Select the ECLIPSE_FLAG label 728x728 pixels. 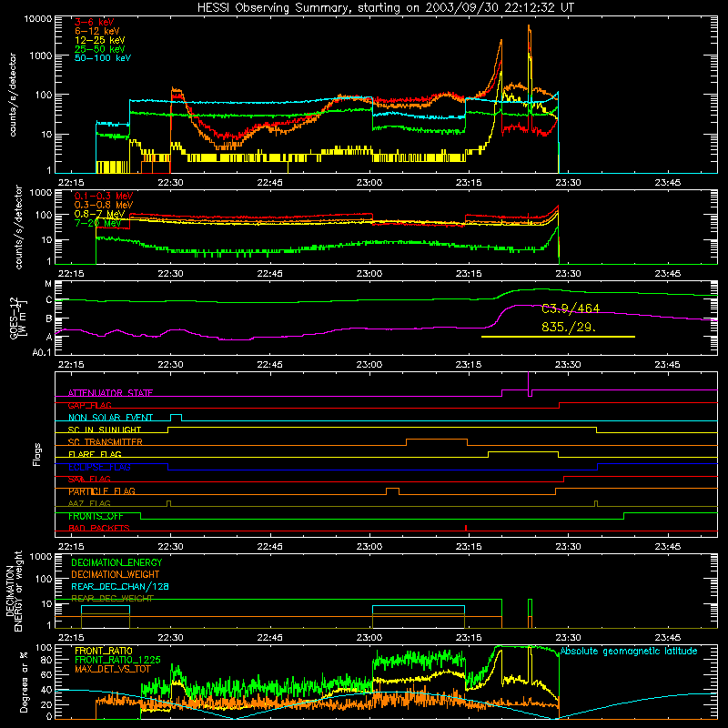99,467
